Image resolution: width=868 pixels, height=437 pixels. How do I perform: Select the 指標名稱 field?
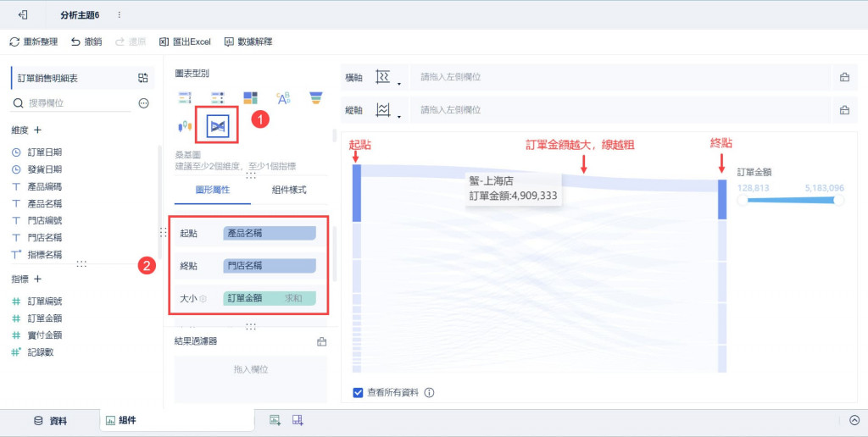click(x=44, y=254)
